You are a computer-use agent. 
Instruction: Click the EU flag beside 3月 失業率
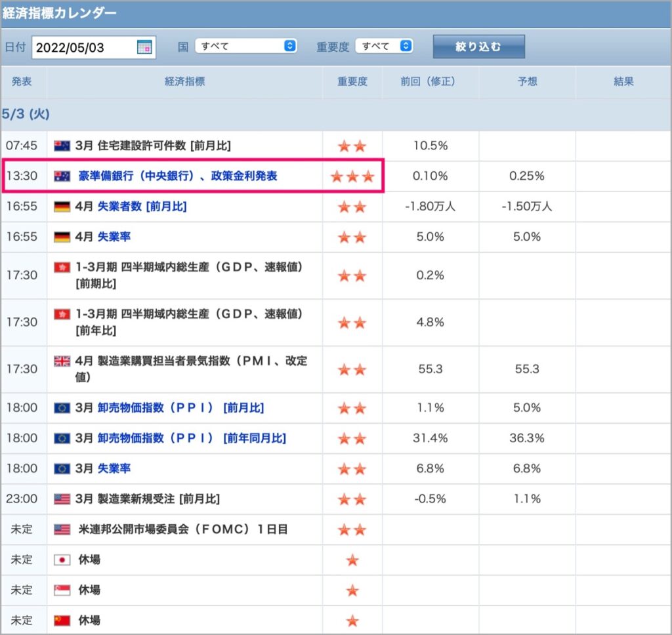62,469
